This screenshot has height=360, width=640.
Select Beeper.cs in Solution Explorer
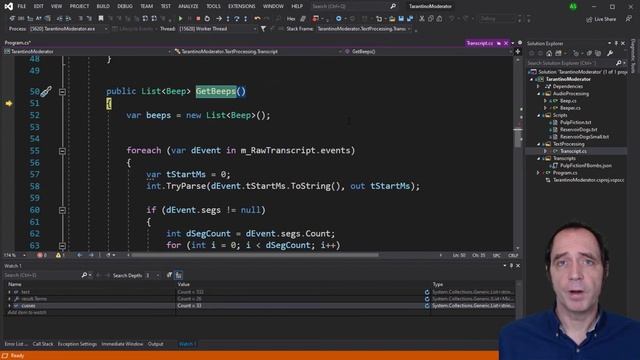570,108
